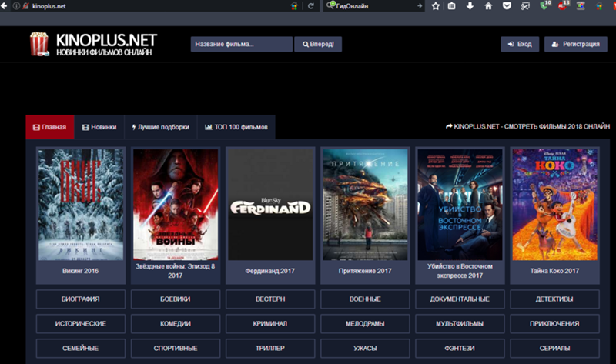616x364 pixels.
Task: Open the Ferdinand poster
Action: pyautogui.click(x=270, y=204)
